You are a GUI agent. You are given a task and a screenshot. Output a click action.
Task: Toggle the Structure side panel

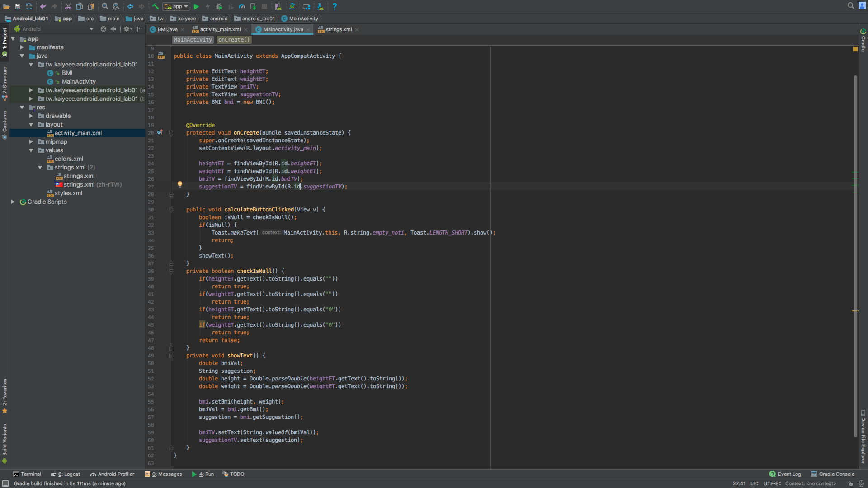coord(5,84)
